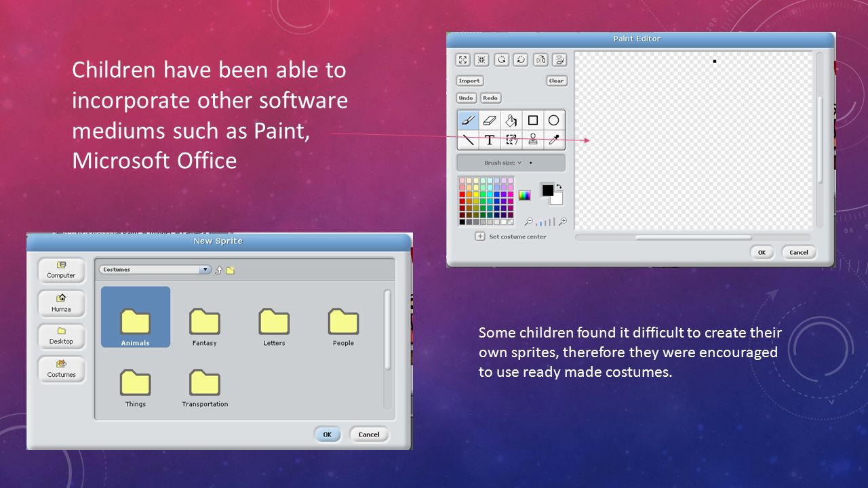Go up one folder in New Sprite
Screen dimensions: 868x488
click(x=218, y=270)
